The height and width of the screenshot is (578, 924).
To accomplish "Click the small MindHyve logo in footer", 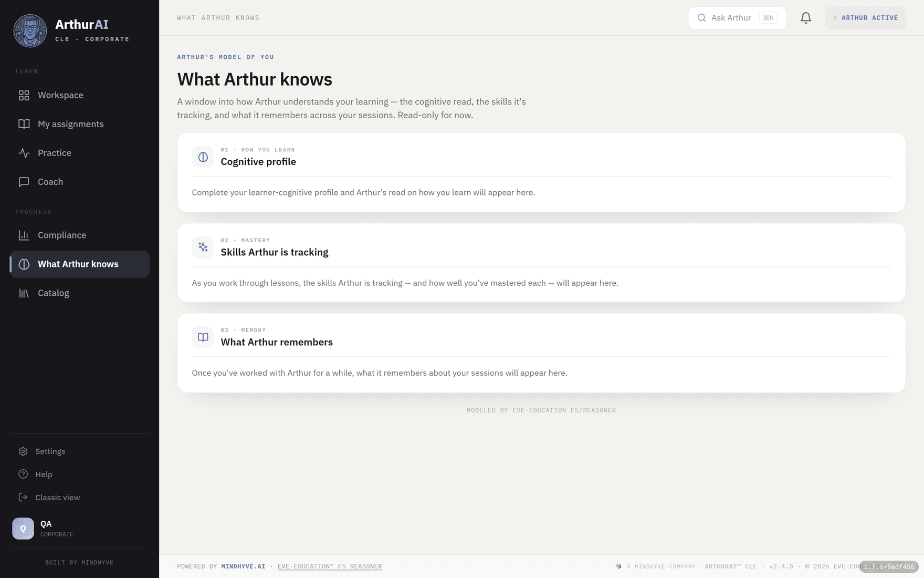I will pos(618,566).
